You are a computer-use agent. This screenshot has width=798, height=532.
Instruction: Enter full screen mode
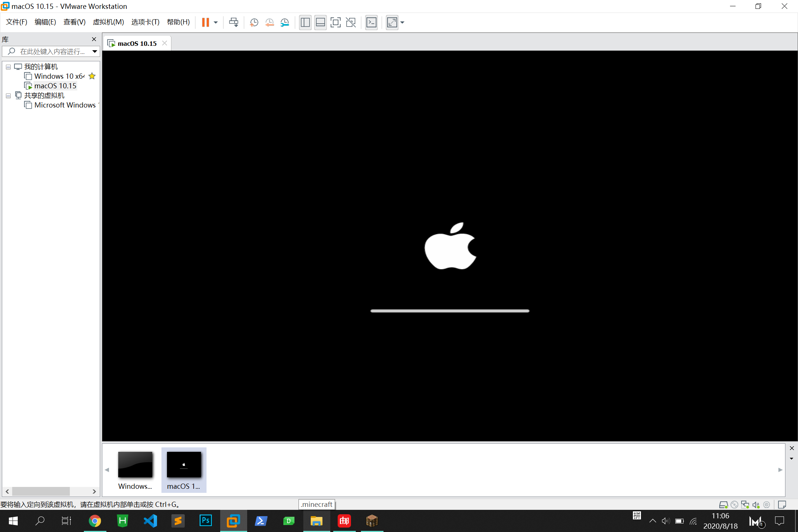335,23
